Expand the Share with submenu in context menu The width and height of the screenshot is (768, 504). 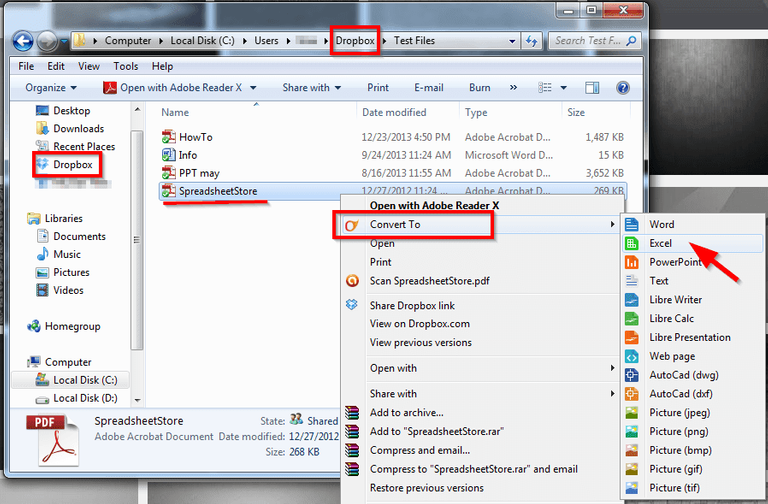click(x=612, y=393)
